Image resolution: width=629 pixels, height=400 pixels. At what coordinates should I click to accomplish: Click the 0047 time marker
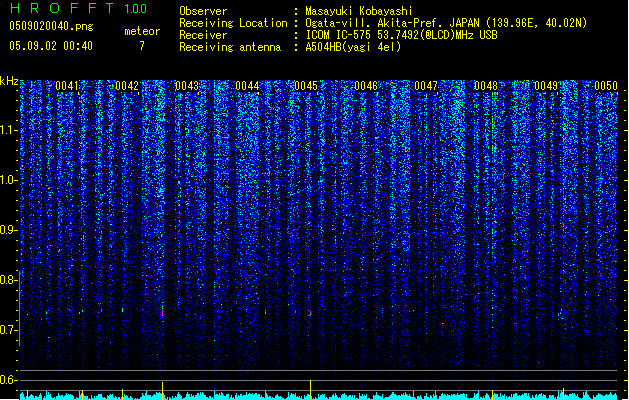pyautogui.click(x=426, y=86)
